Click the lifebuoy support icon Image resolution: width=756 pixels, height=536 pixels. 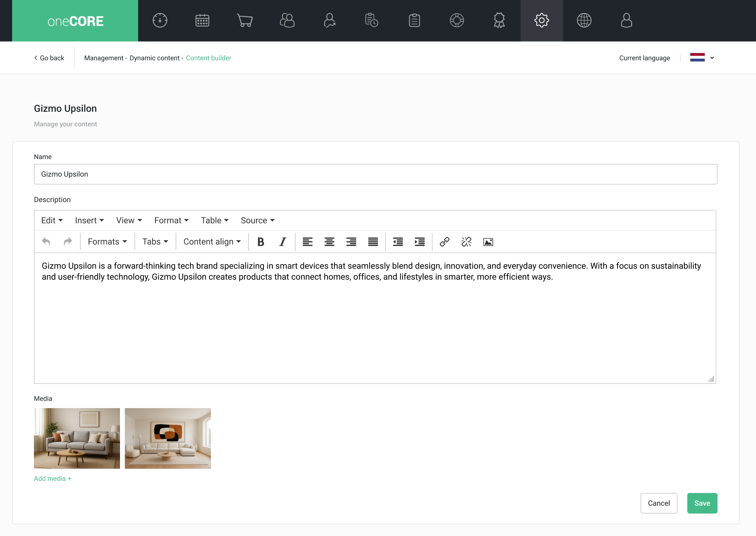pos(457,20)
